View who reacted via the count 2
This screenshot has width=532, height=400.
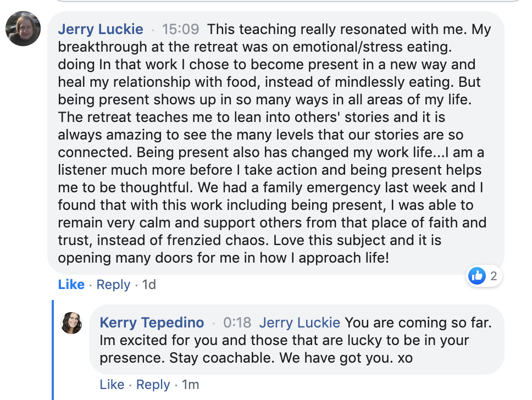click(x=494, y=276)
